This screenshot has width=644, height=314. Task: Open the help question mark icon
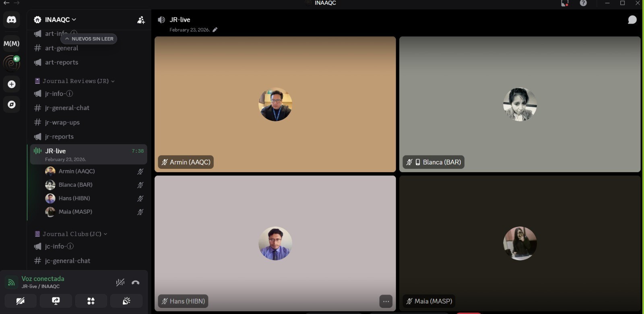[583, 3]
